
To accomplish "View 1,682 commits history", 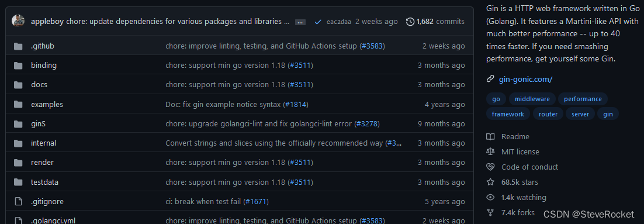I will click(x=440, y=22).
